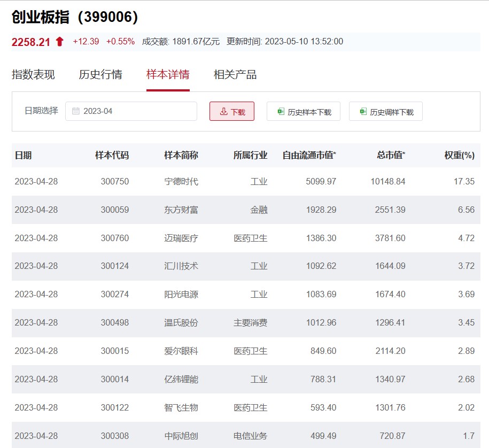This screenshot has height=448, width=489.
Task: Select stock name 阳光电源
Action: (181, 295)
